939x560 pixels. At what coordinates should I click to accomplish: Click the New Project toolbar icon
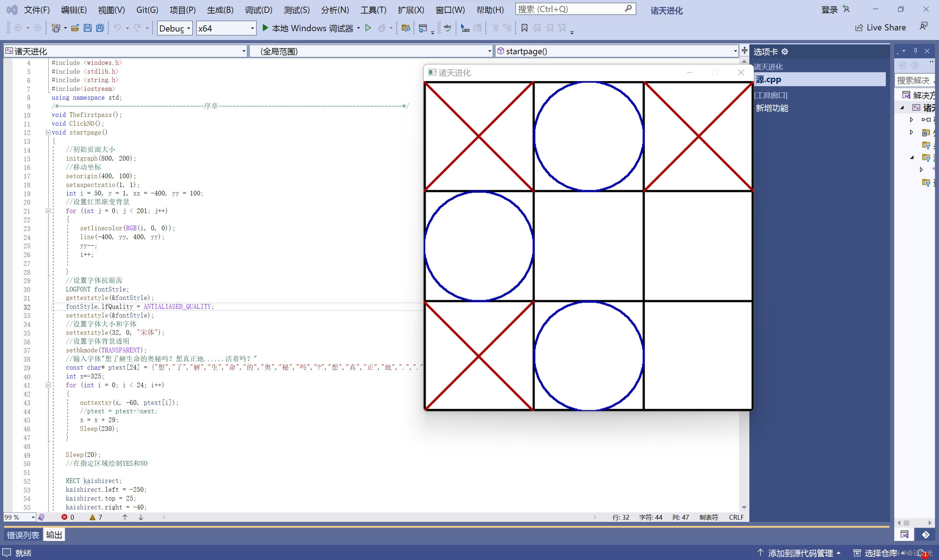55,28
